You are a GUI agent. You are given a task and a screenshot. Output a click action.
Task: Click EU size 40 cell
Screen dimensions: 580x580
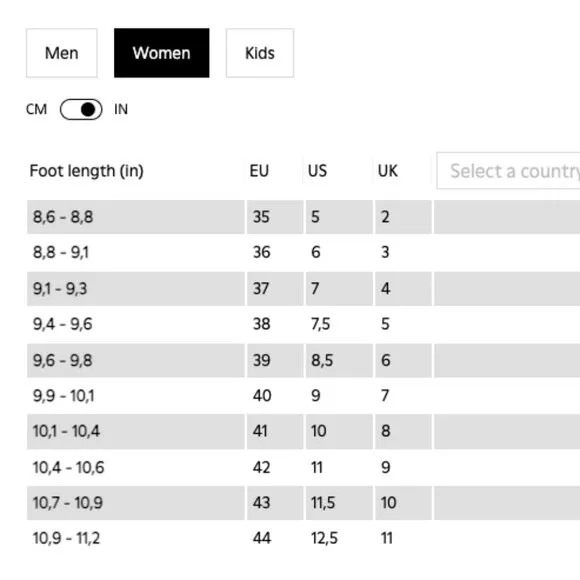(x=275, y=396)
